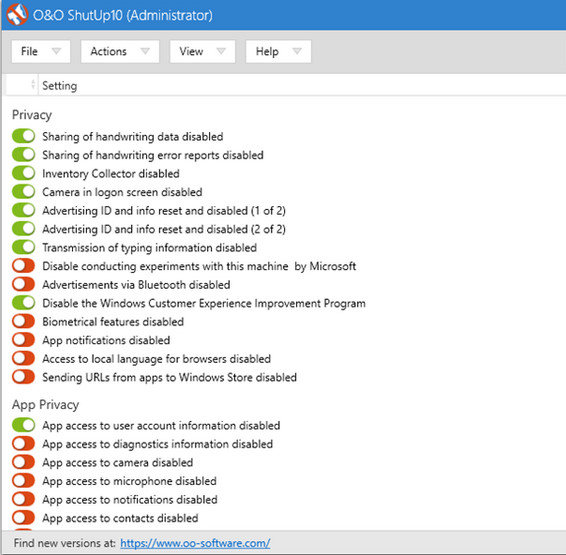
Task: Enable Advertisements via Bluetooth disabled switch
Action: (x=23, y=284)
